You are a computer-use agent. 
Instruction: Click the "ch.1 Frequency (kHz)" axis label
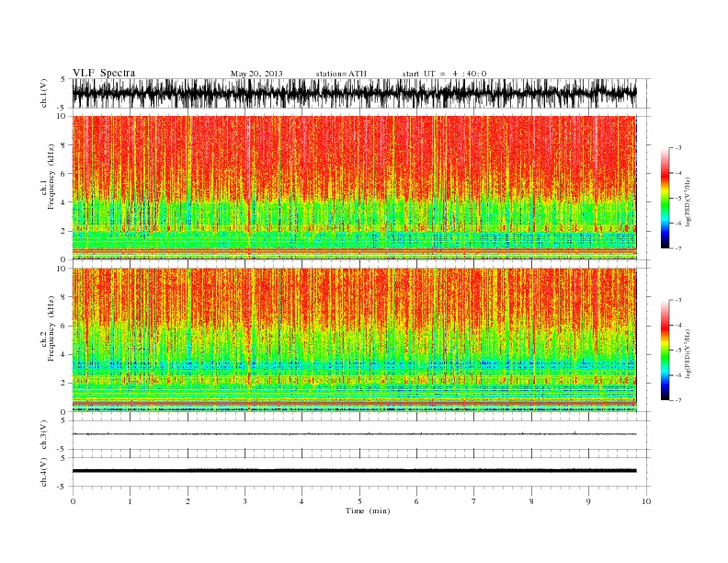point(47,177)
